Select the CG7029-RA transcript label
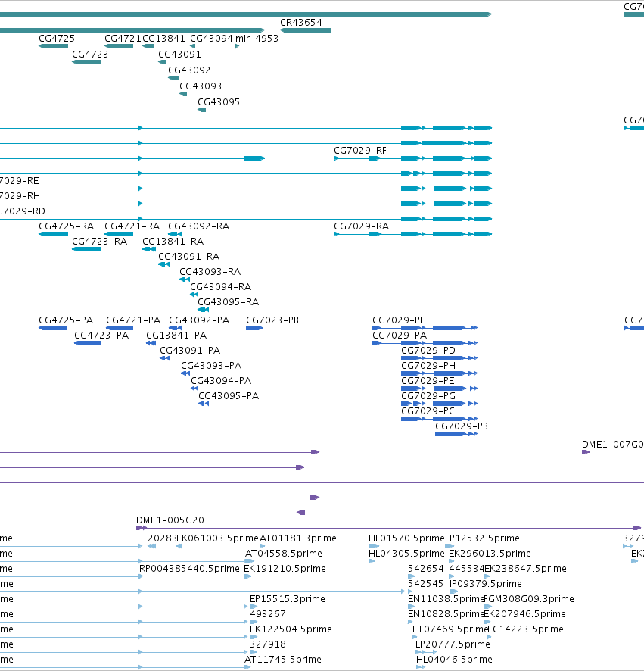 click(361, 226)
